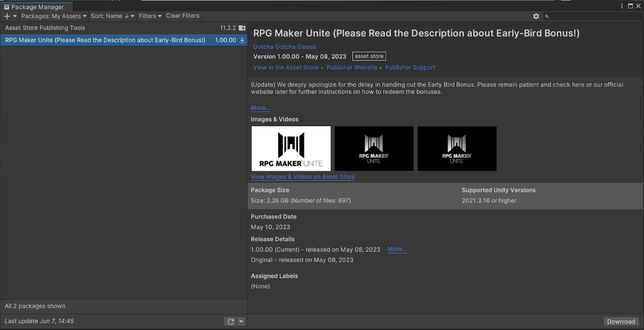The height and width of the screenshot is (330, 644).
Task: Open View in the Asset Store link
Action: coord(285,68)
